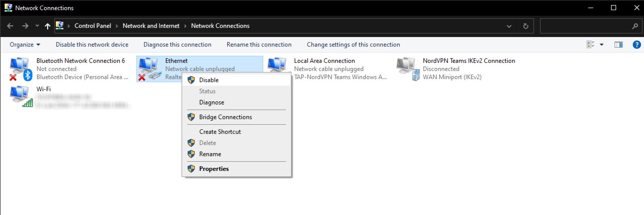
Task: Click Disable this network device
Action: tap(92, 45)
